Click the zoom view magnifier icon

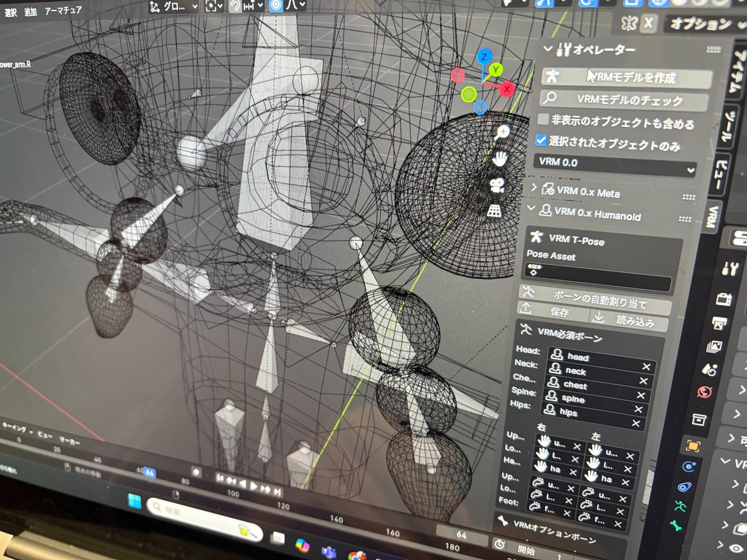point(503,132)
